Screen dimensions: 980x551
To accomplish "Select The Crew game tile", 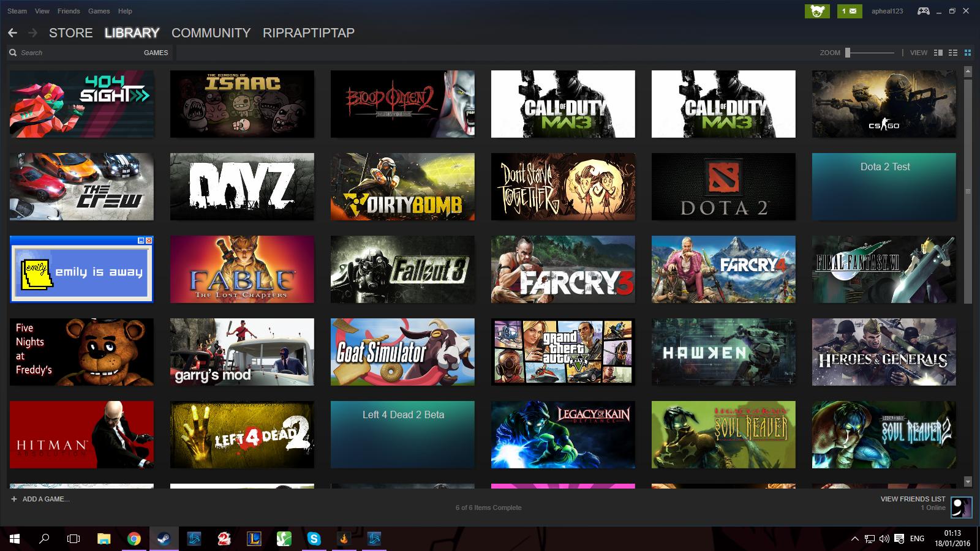I will (81, 187).
